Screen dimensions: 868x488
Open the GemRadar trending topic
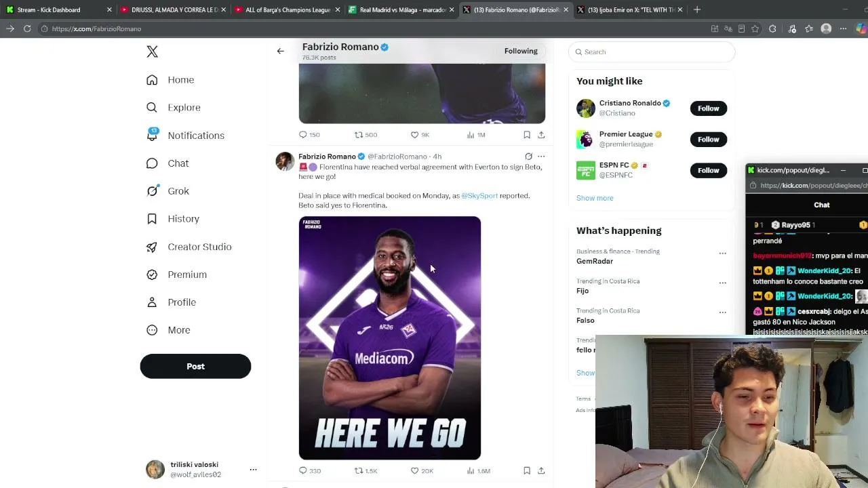point(595,261)
